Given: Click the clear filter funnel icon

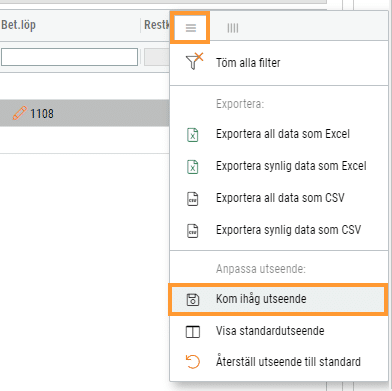Looking at the screenshot, I should coord(194,61).
